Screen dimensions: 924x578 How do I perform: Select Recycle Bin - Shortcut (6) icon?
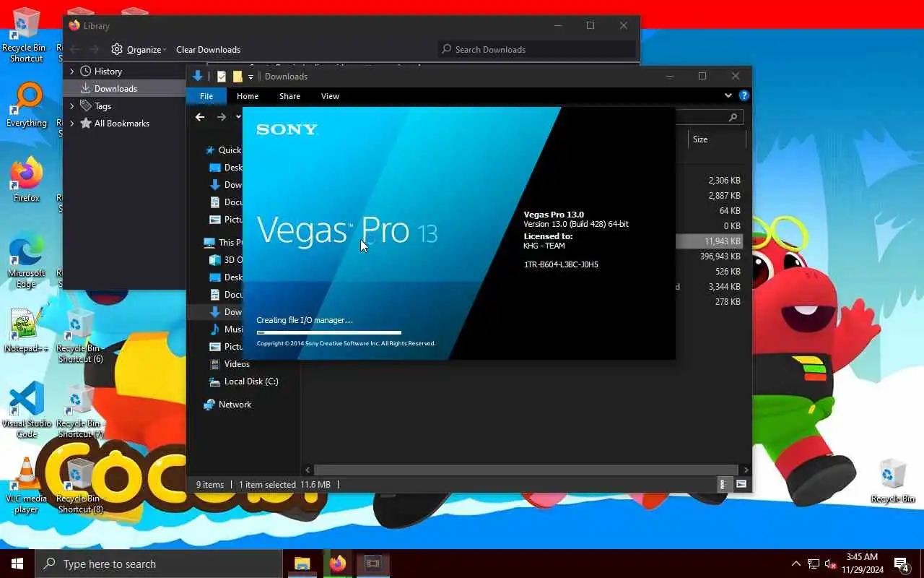click(x=80, y=335)
